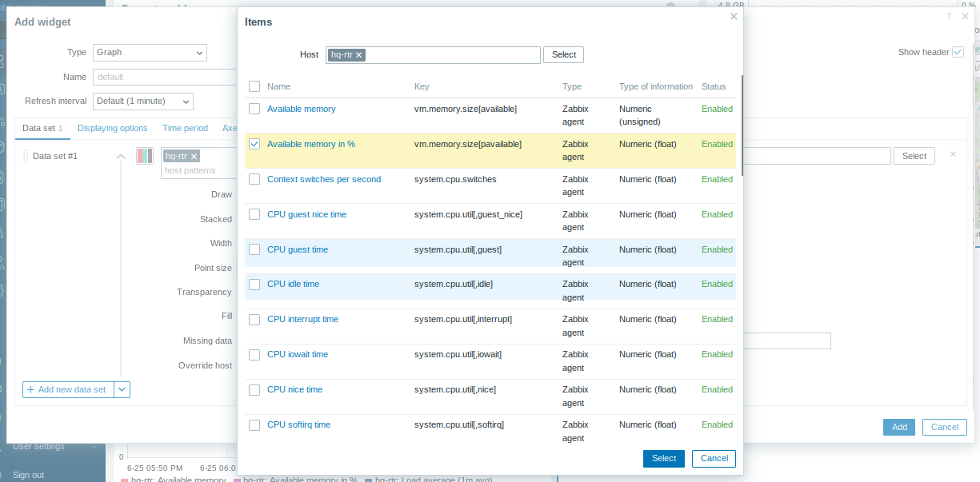Collapse Data set #1 using the up chevron
The image size is (980, 482).
[x=121, y=157]
